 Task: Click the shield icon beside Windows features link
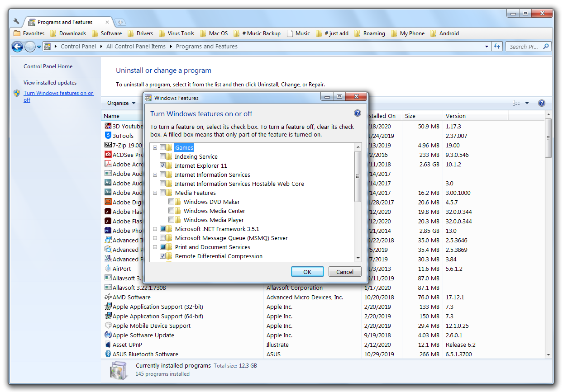(17, 93)
